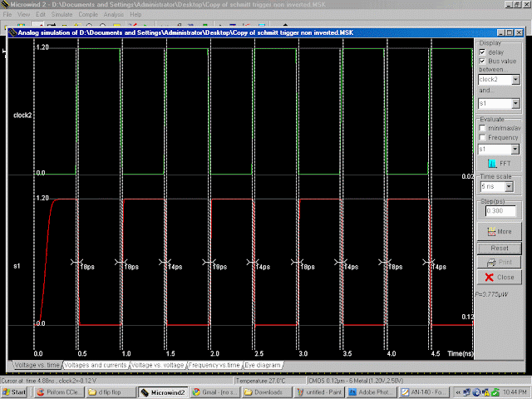Open the 'and' s1 signal dropdown
532x399 pixels.
[x=515, y=103]
